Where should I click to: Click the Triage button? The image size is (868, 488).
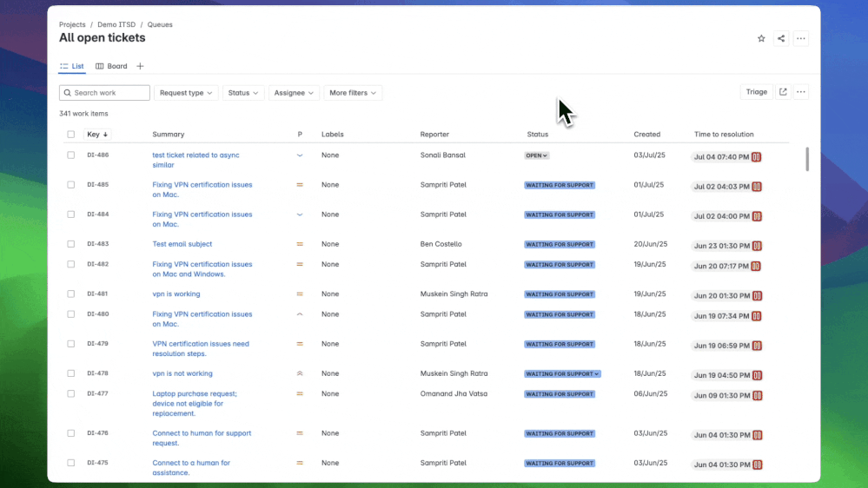[756, 92]
